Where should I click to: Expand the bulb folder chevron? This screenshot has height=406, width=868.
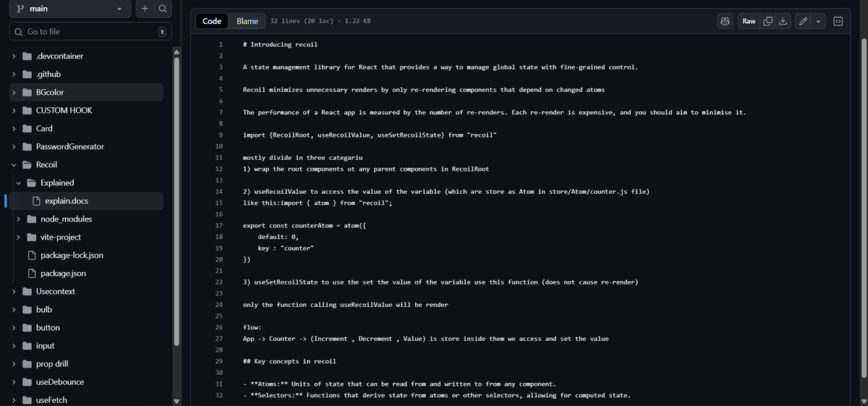(x=14, y=310)
